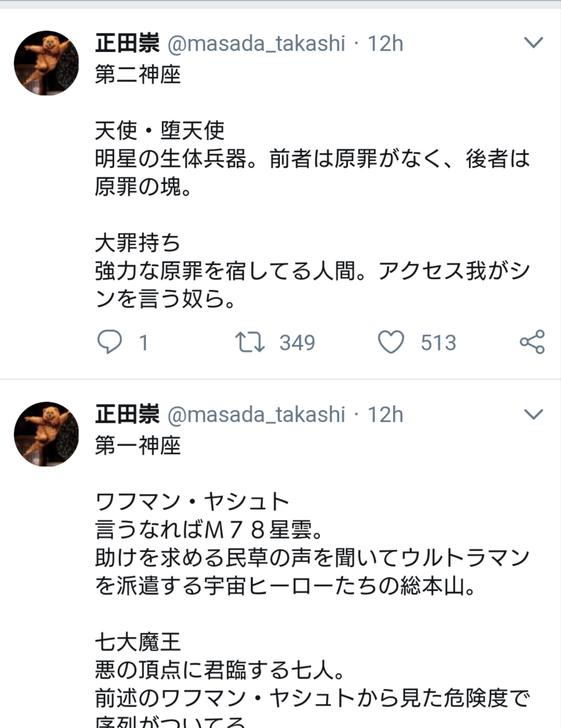The height and width of the screenshot is (728, 561).
Task: Reply to the 第二神座 tweet
Action: [x=109, y=342]
